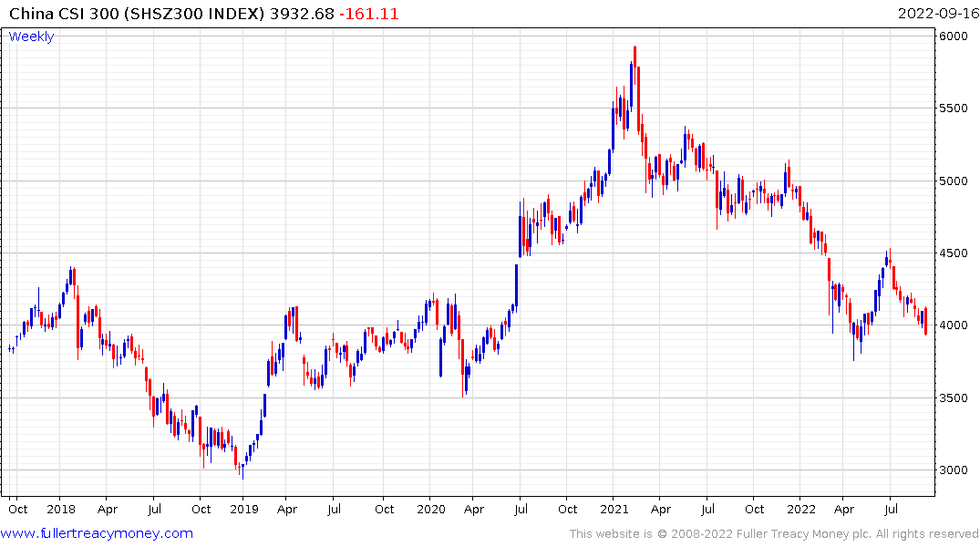Click the 3000 price axis label

(x=954, y=470)
